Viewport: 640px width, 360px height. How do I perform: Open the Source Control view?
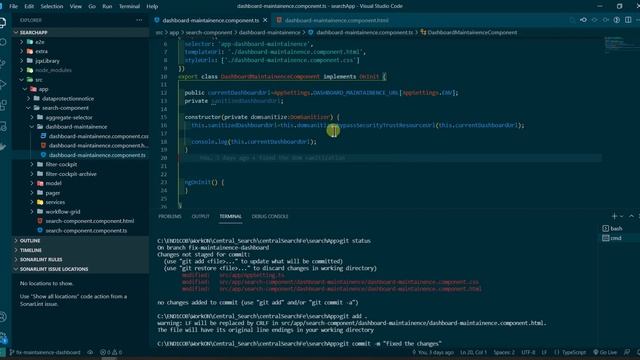click(x=3, y=63)
